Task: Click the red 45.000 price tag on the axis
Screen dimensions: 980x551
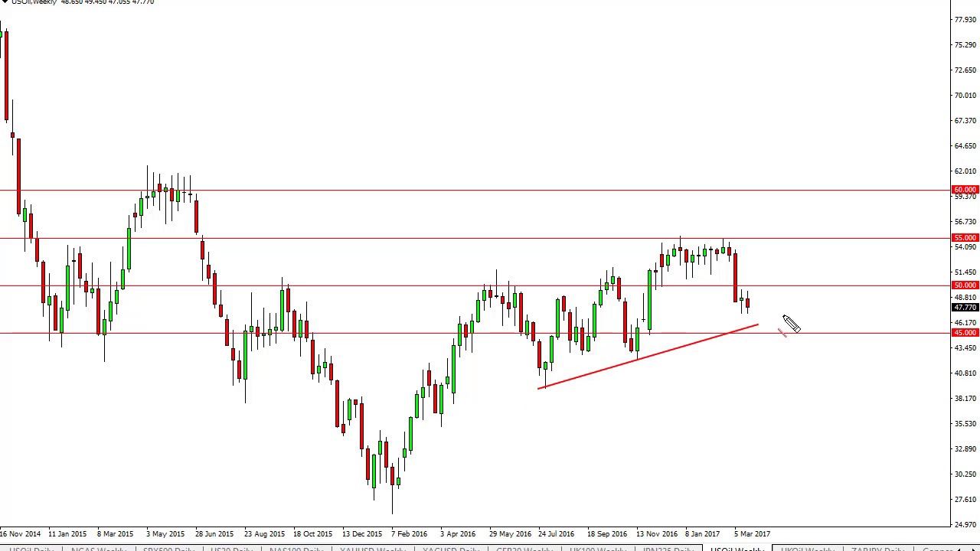Action: tap(965, 333)
